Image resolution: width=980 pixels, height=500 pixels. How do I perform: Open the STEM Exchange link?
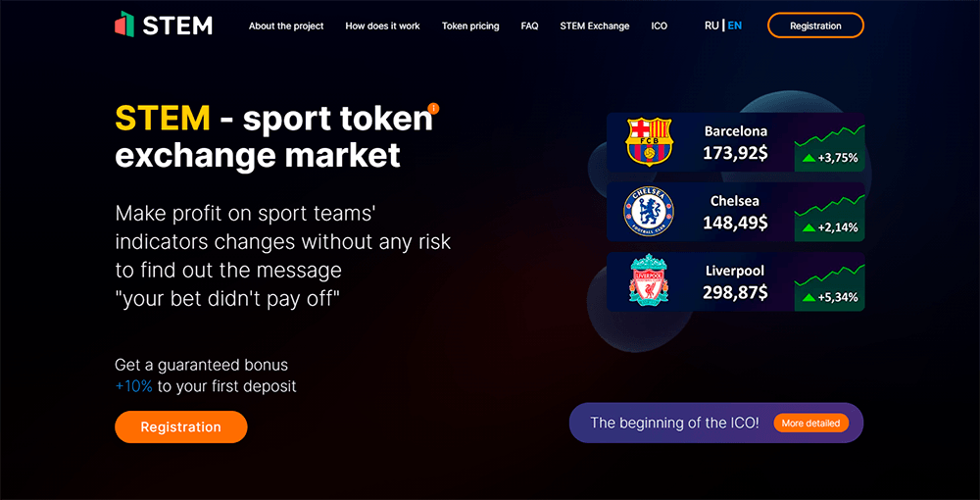point(595,26)
